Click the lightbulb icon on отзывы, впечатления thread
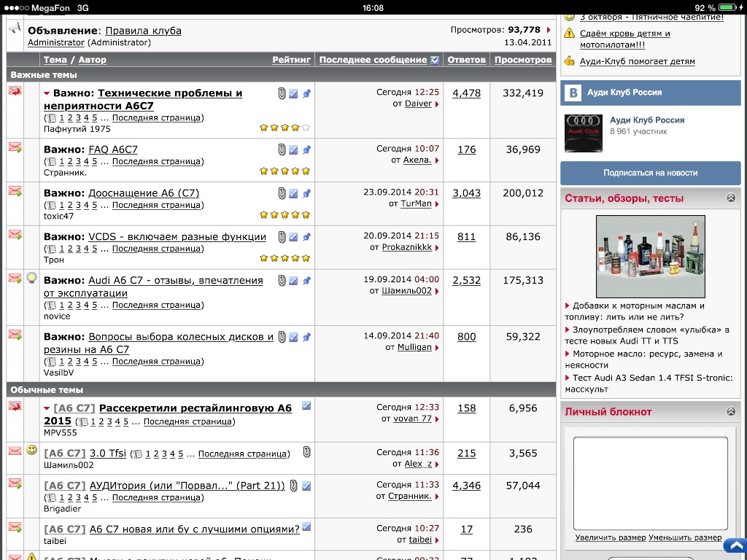The image size is (747, 560). click(x=31, y=278)
